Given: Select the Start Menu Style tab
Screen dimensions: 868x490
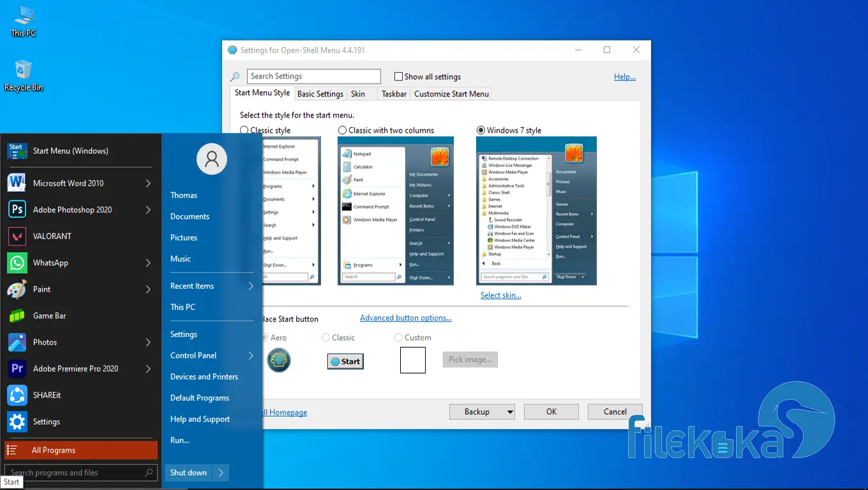Looking at the screenshot, I should click(x=262, y=93).
